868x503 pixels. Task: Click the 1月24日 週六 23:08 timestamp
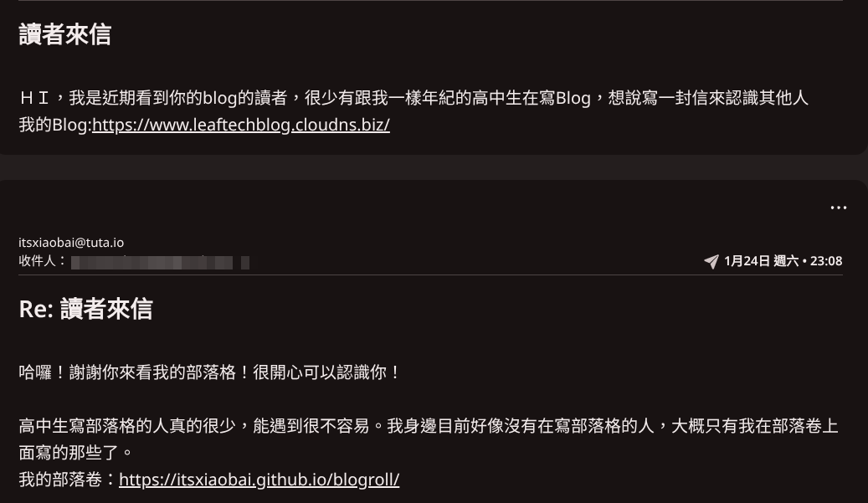(783, 261)
